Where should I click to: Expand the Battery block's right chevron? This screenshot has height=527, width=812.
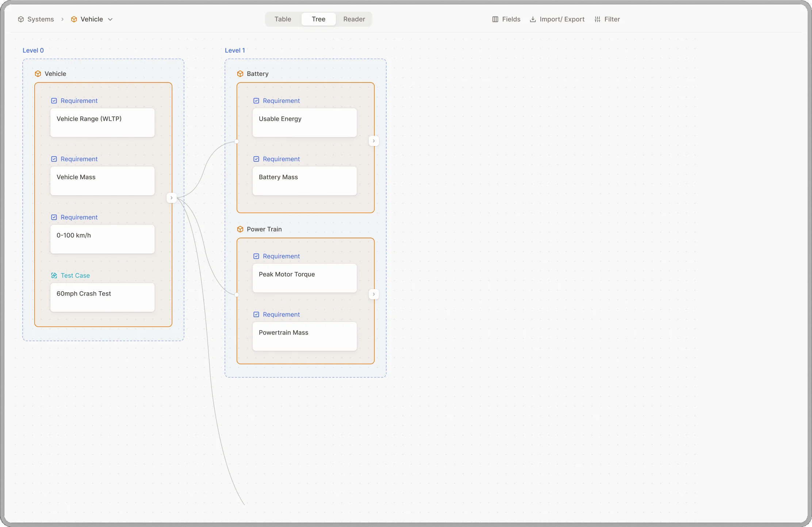pos(374,141)
